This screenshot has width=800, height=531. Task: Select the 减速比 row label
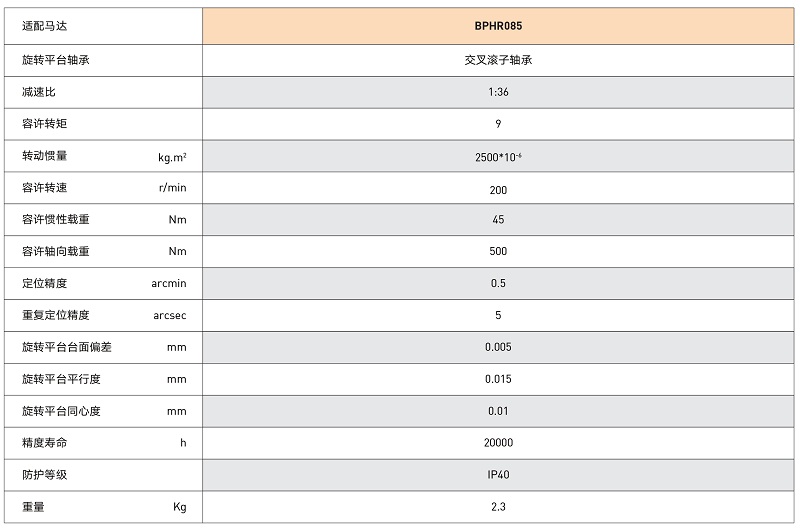tap(39, 92)
